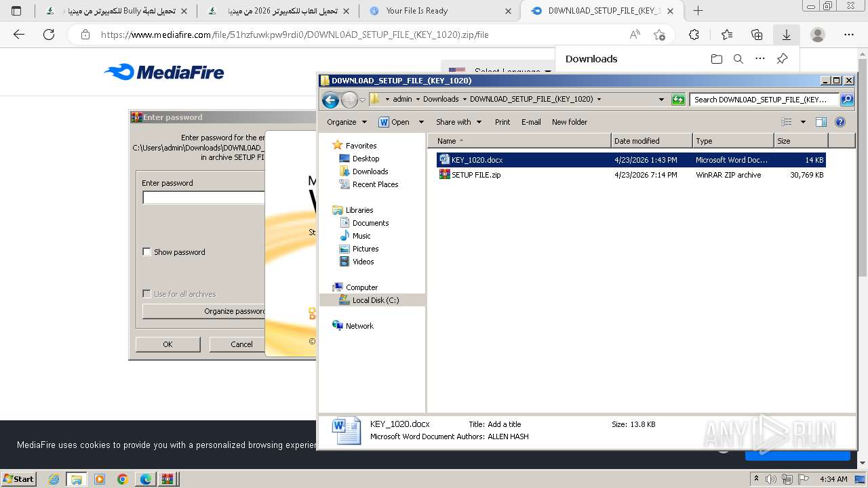
Task: Click Organize passwords button
Action: [204, 311]
